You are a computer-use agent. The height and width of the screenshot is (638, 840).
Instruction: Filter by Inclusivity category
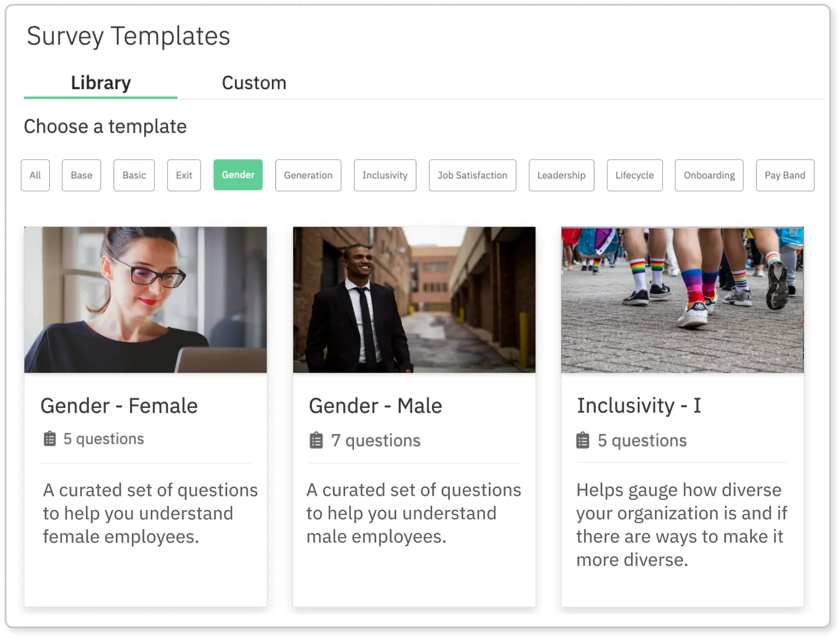coord(385,175)
